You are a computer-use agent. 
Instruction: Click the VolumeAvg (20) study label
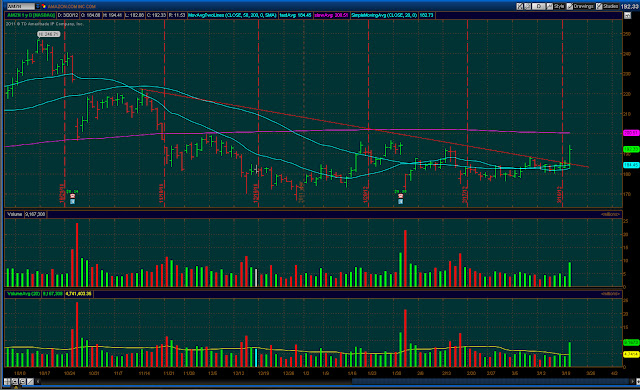point(23,294)
